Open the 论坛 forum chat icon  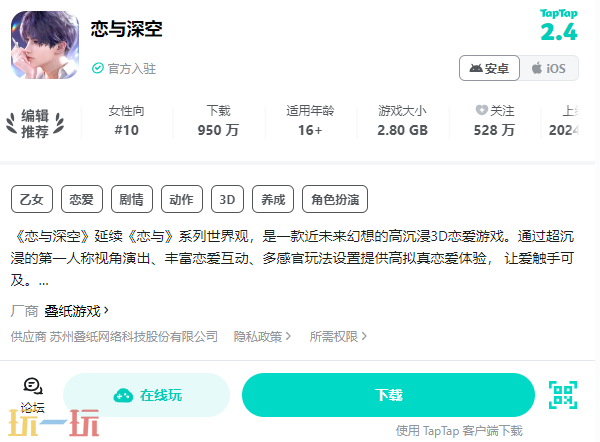33,387
